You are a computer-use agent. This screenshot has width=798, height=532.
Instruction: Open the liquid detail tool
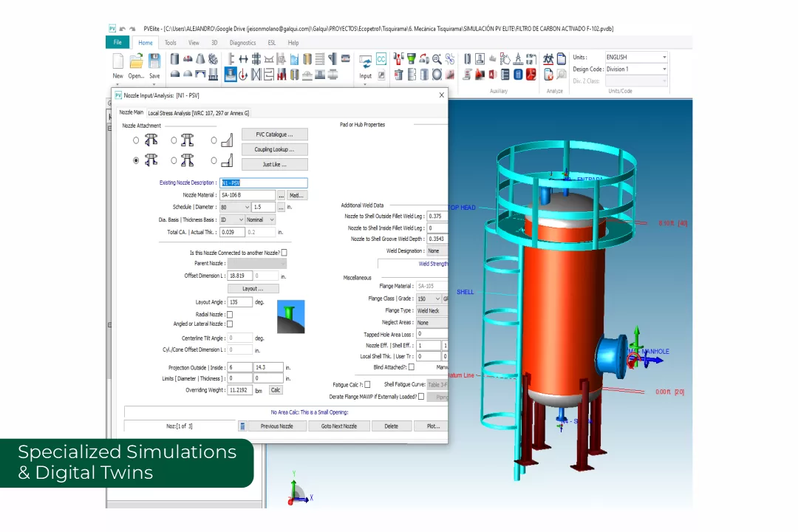(294, 59)
